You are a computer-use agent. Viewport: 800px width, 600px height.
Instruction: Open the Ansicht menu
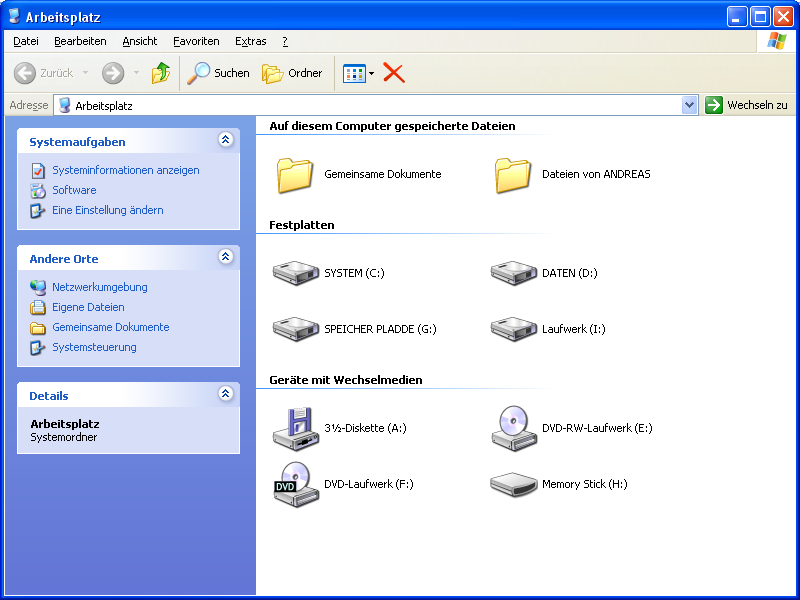[140, 41]
